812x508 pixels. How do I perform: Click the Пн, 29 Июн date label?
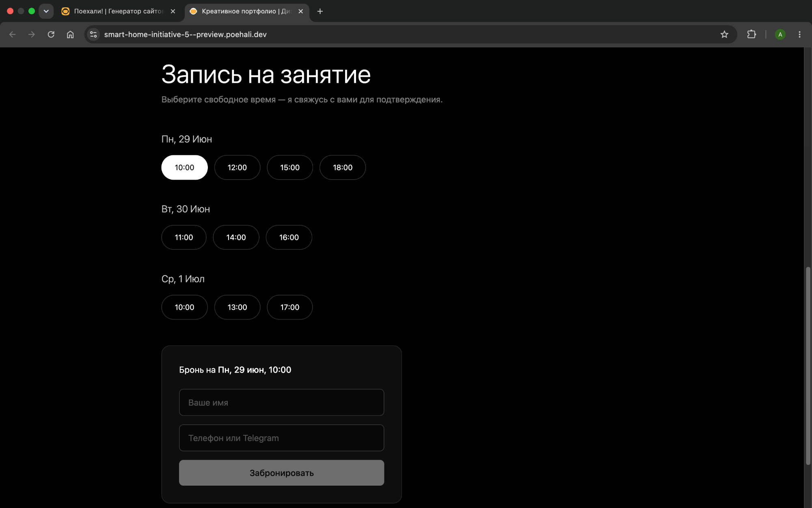click(187, 139)
